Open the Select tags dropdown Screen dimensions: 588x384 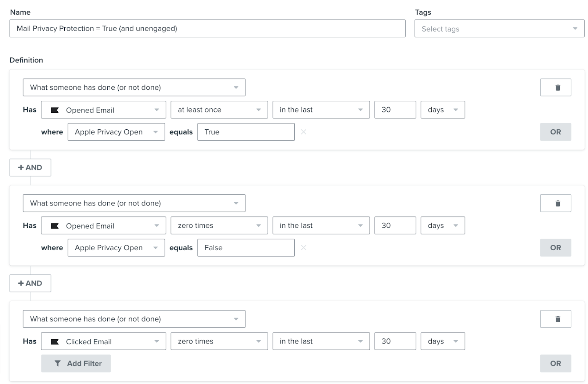coord(499,29)
